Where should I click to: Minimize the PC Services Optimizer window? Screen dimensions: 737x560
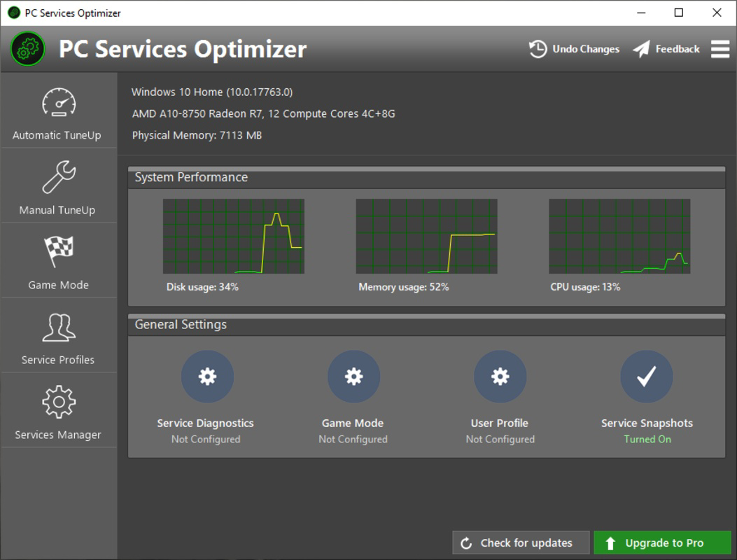tap(640, 13)
